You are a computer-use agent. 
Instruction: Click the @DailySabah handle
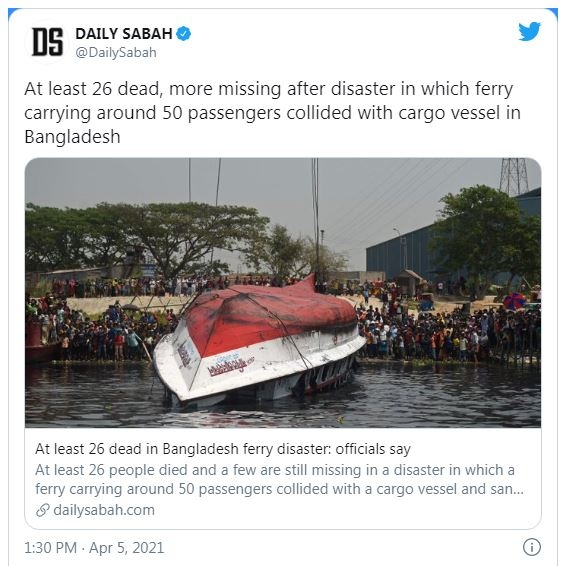[116, 52]
